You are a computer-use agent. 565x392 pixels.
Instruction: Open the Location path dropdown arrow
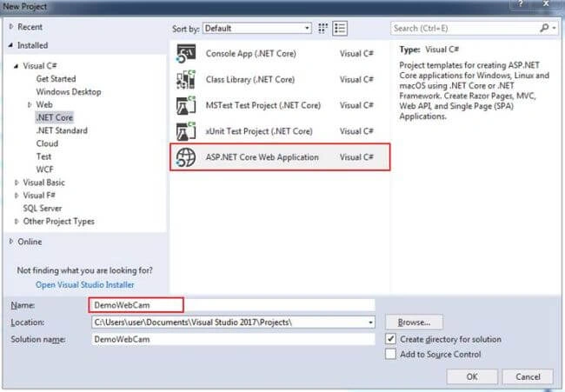(370, 322)
